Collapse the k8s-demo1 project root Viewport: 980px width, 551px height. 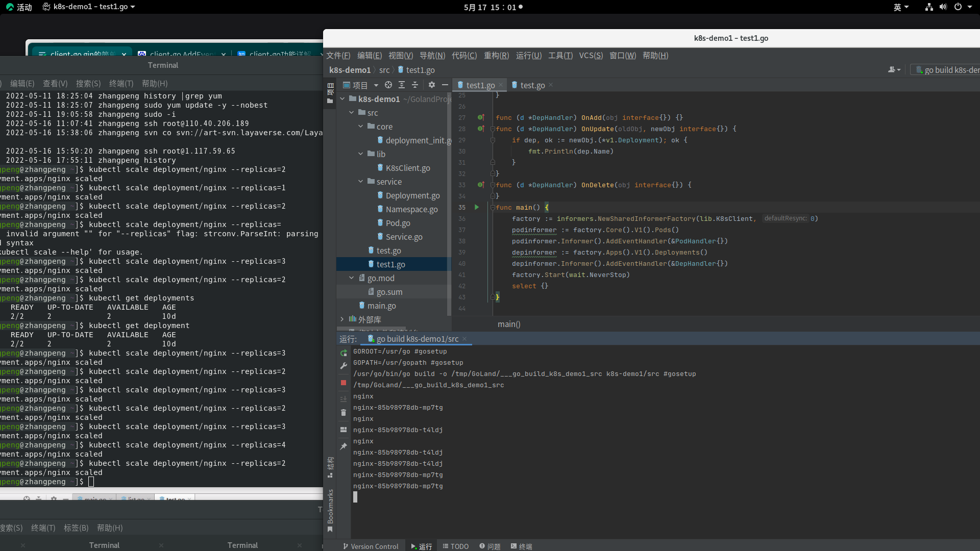[342, 99]
